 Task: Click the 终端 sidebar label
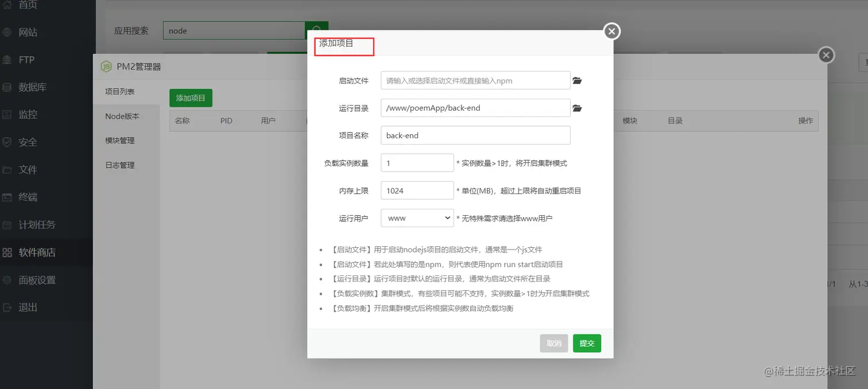point(28,197)
